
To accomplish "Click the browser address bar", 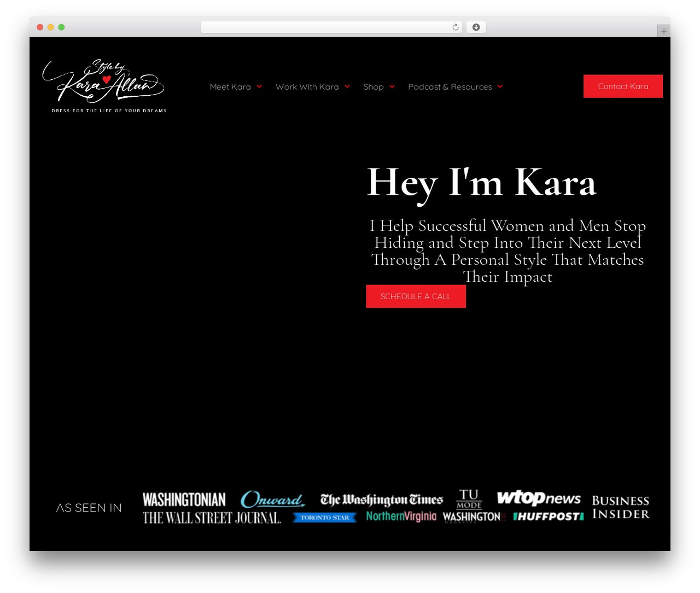I will 331,27.
